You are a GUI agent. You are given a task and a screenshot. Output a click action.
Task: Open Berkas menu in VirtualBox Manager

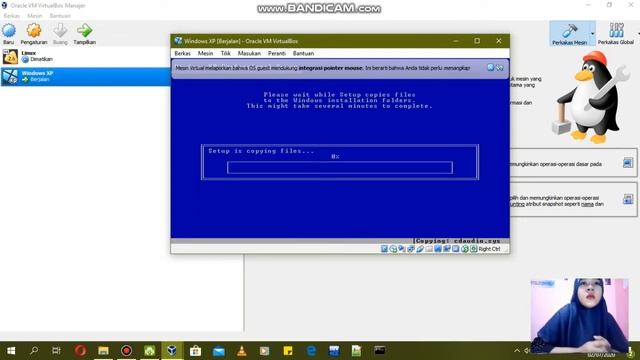point(11,16)
